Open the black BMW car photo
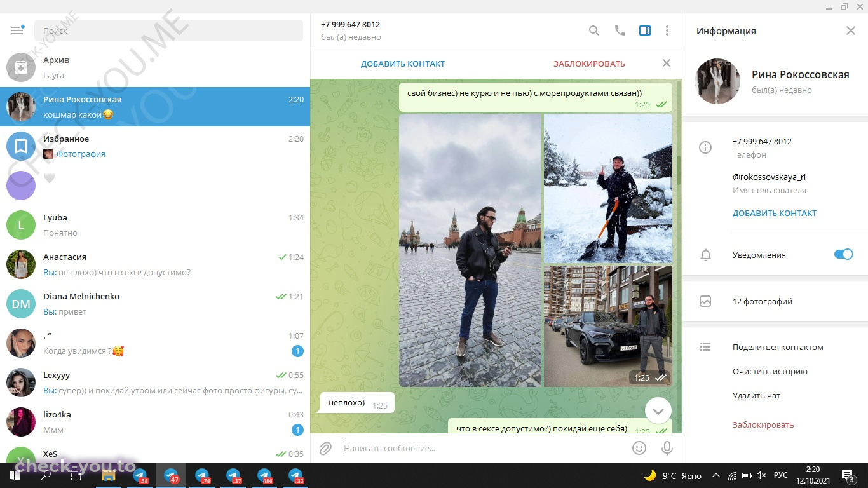Viewport: 868px width, 488px height. (x=608, y=326)
